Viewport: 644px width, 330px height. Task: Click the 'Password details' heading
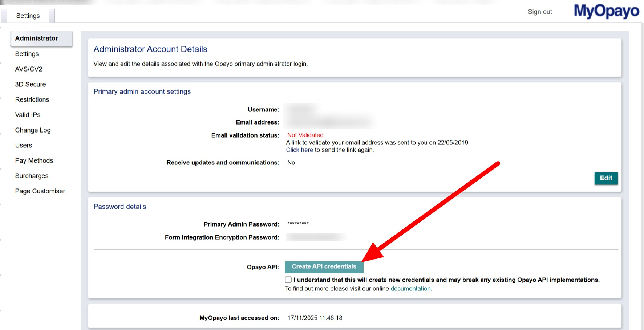(x=120, y=207)
